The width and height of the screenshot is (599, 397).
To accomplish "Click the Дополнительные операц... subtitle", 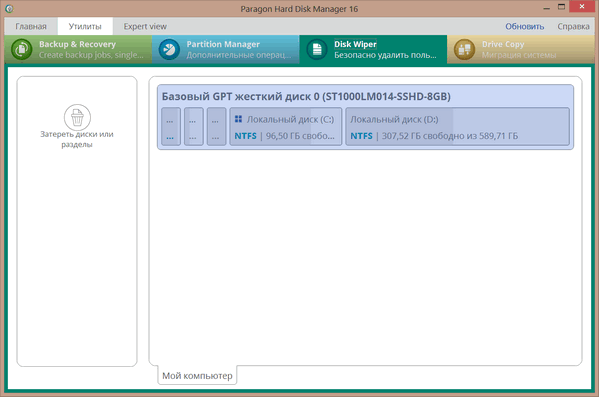I will (x=238, y=55).
